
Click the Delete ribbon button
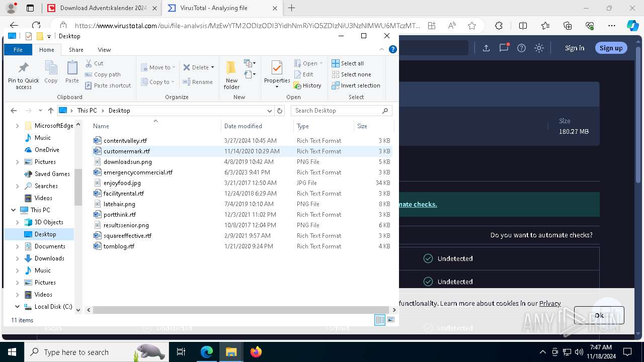click(198, 67)
